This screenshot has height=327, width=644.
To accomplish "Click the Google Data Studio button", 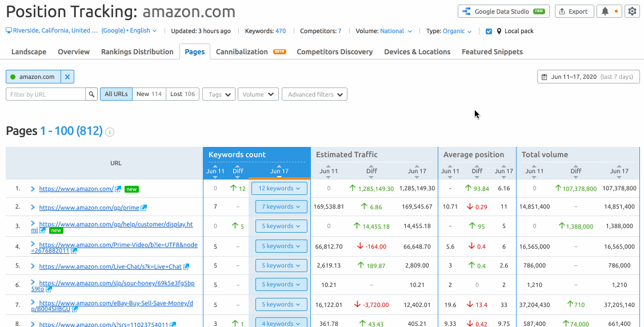I will (x=503, y=11).
